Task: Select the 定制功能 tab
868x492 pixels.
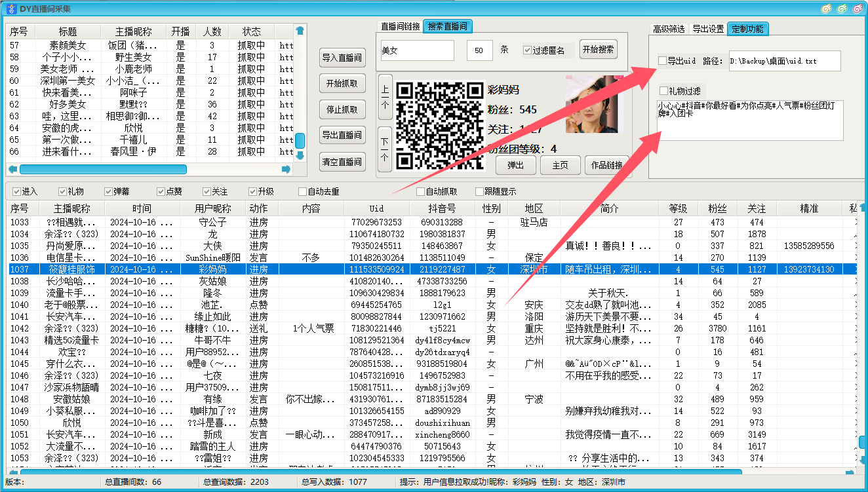Action: click(x=747, y=29)
